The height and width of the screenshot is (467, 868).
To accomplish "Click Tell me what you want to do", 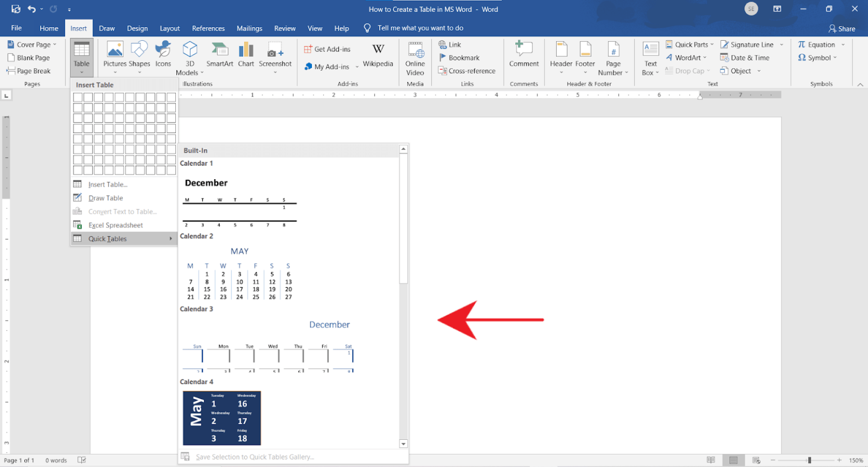I will (x=420, y=28).
